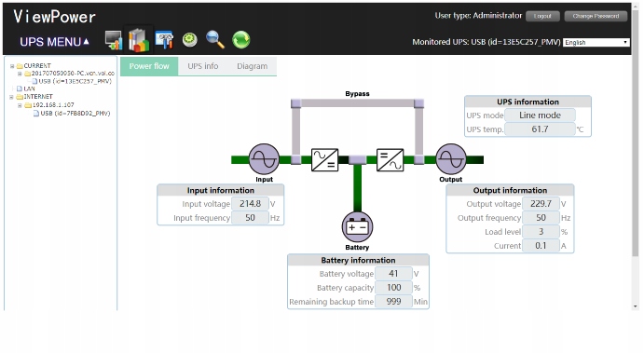Click the Current value 0.1
This screenshot has height=353, width=644.
coord(541,246)
